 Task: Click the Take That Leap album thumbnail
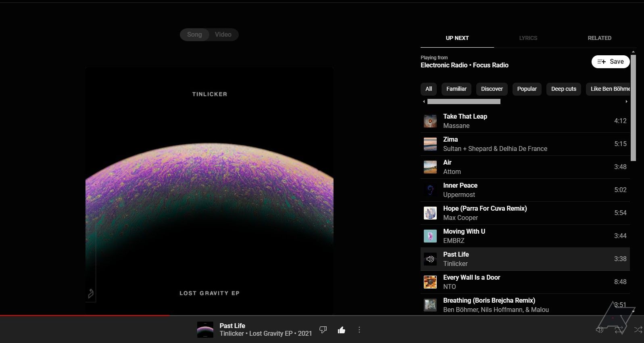coord(430,121)
